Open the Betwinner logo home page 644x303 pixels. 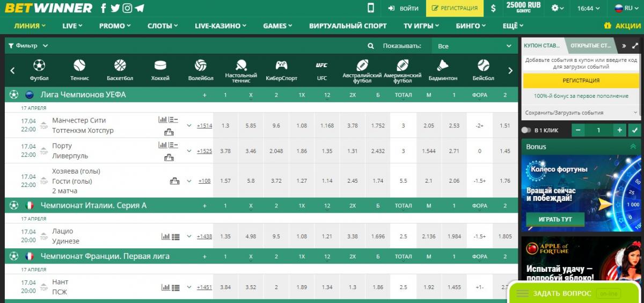point(49,8)
